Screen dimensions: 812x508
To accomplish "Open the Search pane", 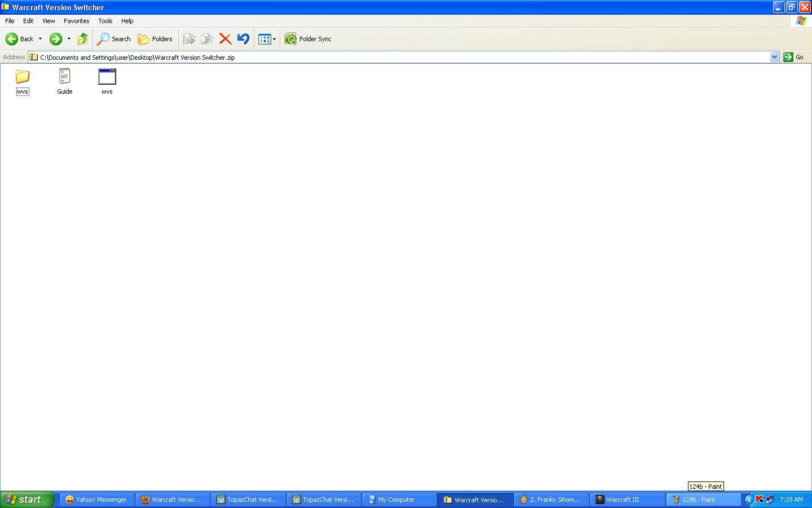I will coord(114,39).
